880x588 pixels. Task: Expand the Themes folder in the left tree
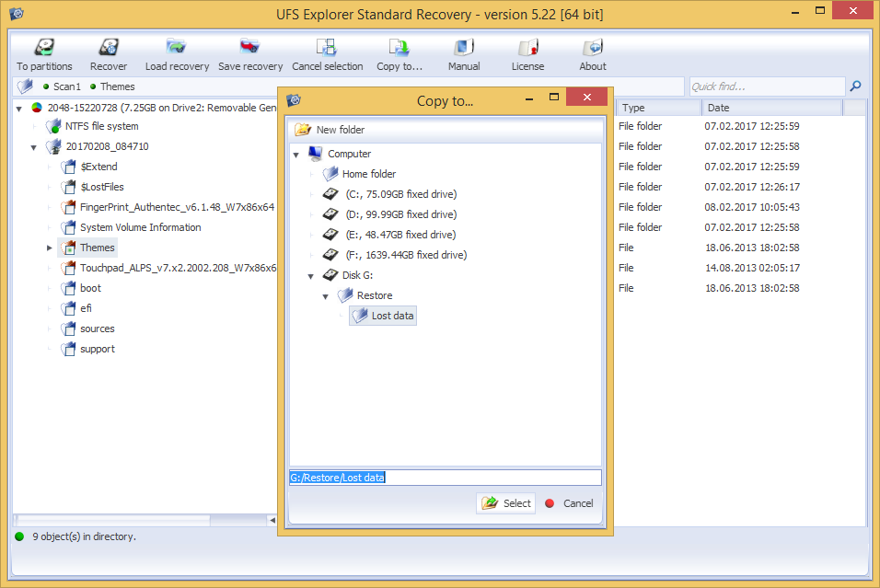(x=50, y=248)
